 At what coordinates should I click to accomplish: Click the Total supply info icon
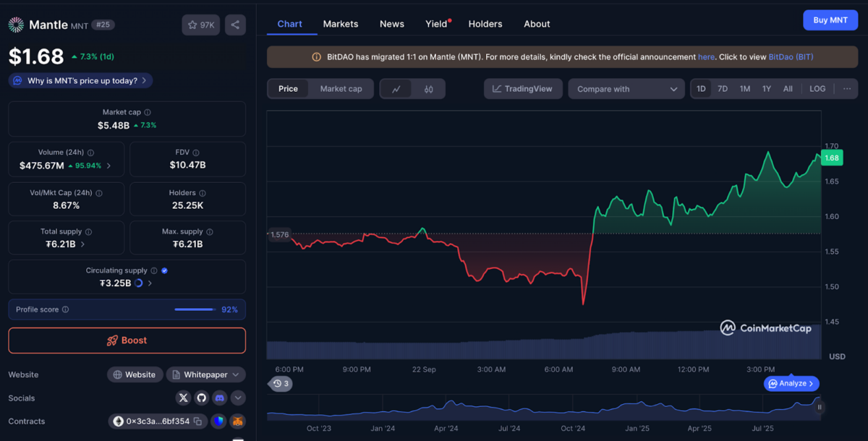pos(88,231)
